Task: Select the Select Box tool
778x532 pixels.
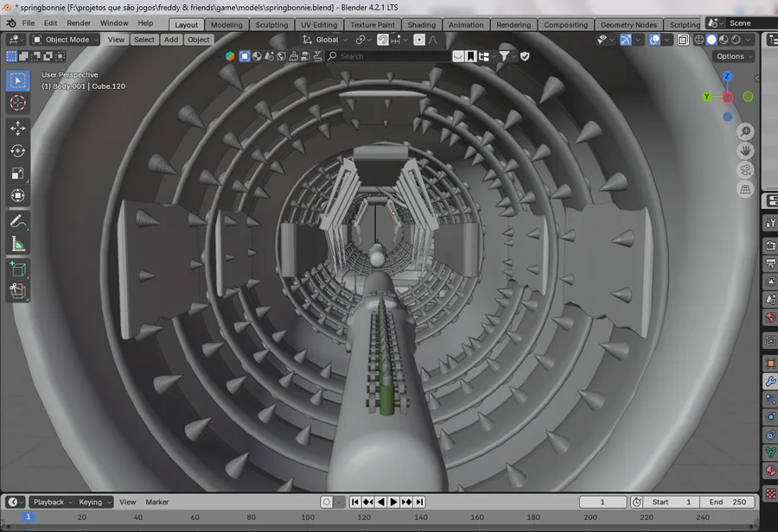Action: [x=18, y=81]
